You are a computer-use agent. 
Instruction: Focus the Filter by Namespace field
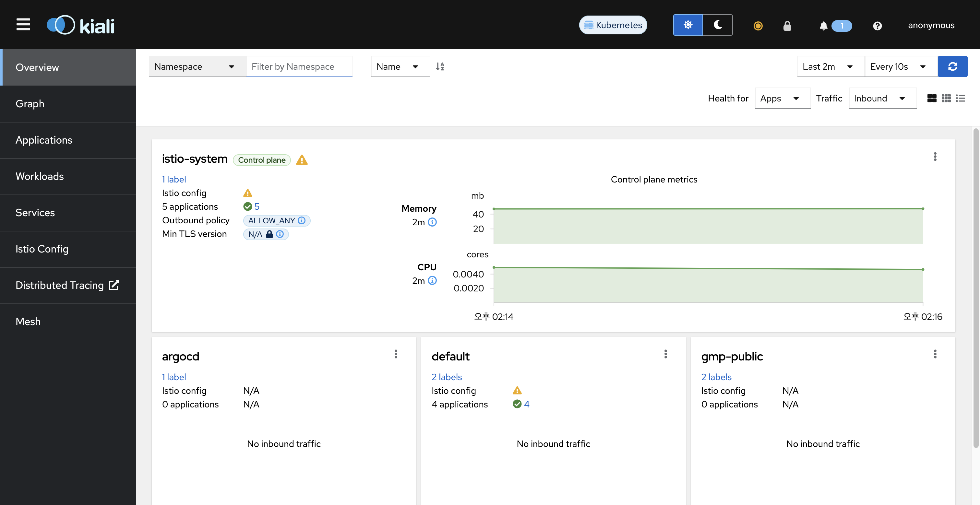[x=299, y=66]
